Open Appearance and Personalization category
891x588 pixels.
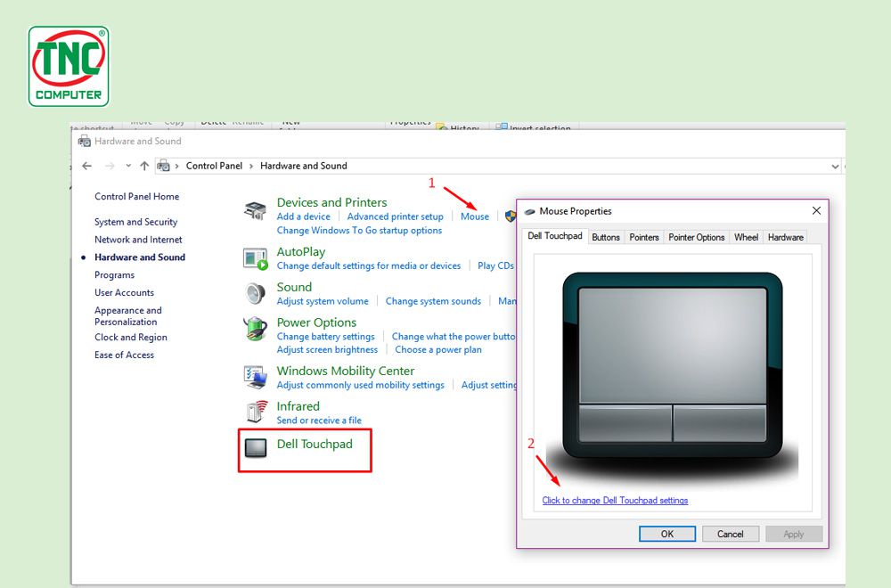127,316
